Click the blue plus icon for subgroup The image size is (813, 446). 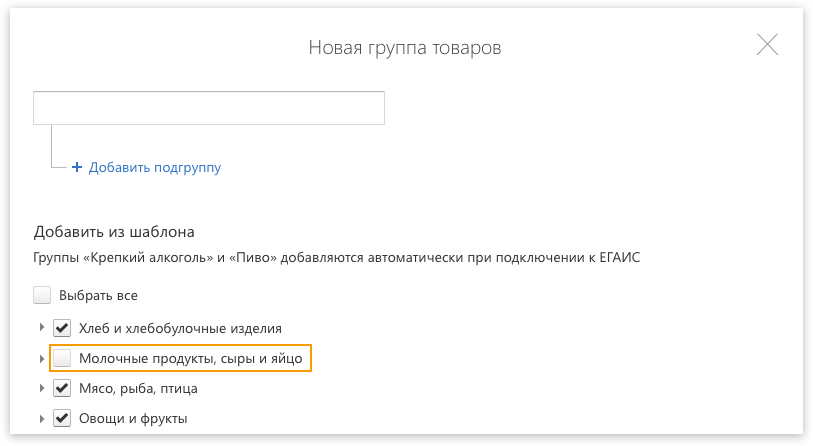point(77,167)
